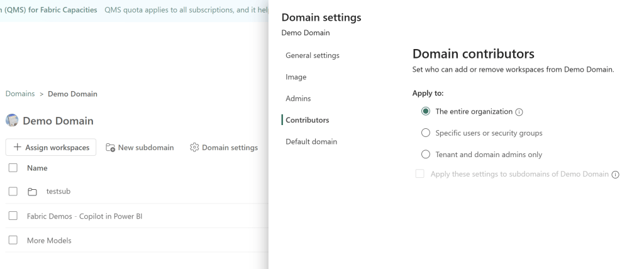Click the Assign workspaces button
The image size is (644, 269).
coord(51,148)
